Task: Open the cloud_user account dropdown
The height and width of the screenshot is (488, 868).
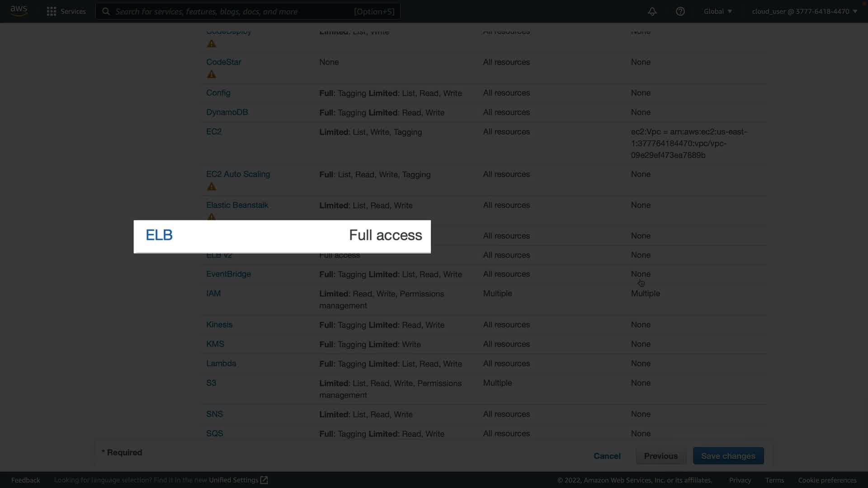Action: coord(804,11)
